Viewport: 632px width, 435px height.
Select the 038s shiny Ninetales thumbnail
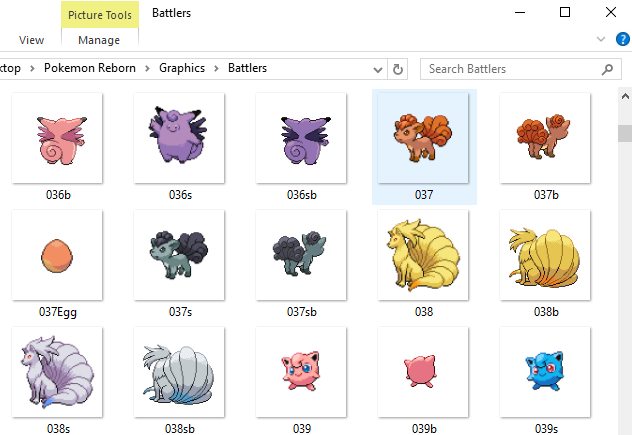click(x=57, y=372)
